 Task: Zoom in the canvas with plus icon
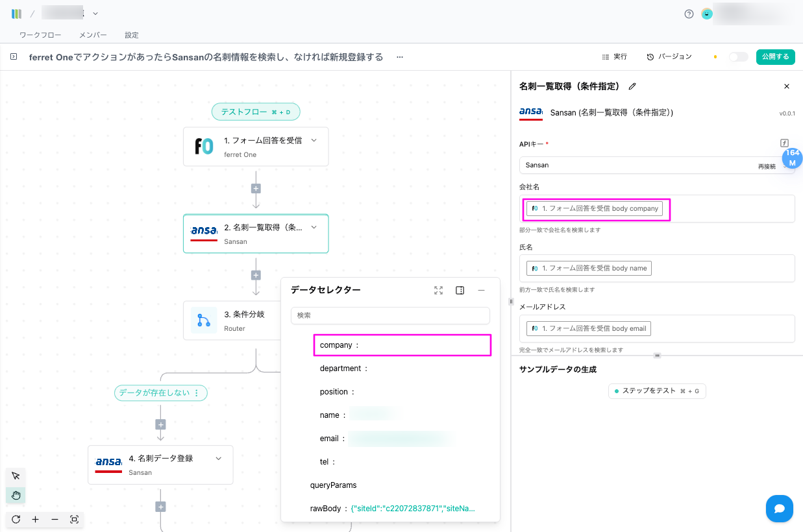click(35, 519)
